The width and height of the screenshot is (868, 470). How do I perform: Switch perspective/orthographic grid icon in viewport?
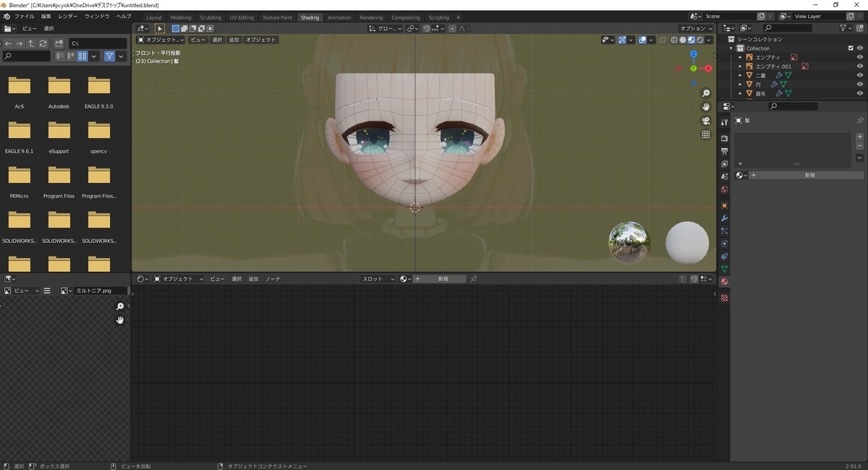click(x=706, y=134)
